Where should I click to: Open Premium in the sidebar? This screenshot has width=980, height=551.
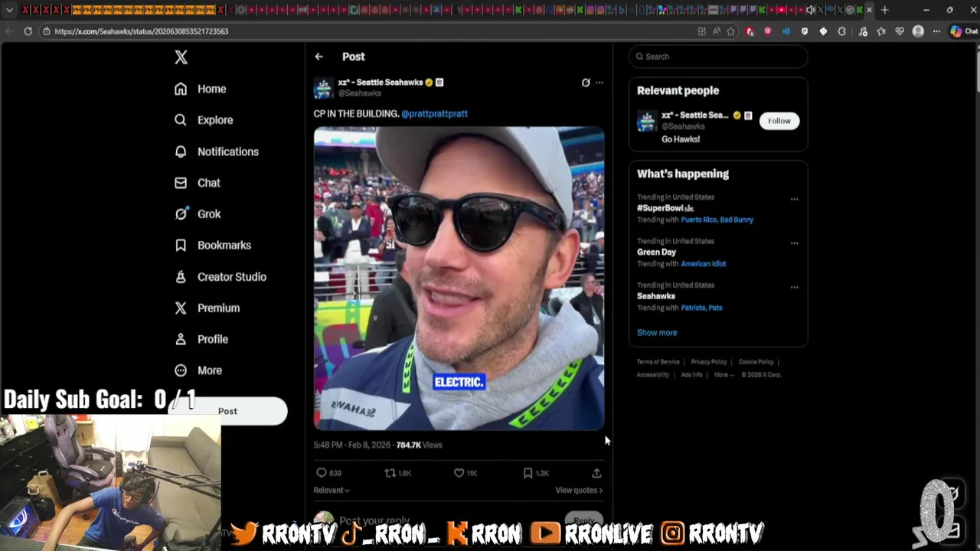pyautogui.click(x=207, y=308)
